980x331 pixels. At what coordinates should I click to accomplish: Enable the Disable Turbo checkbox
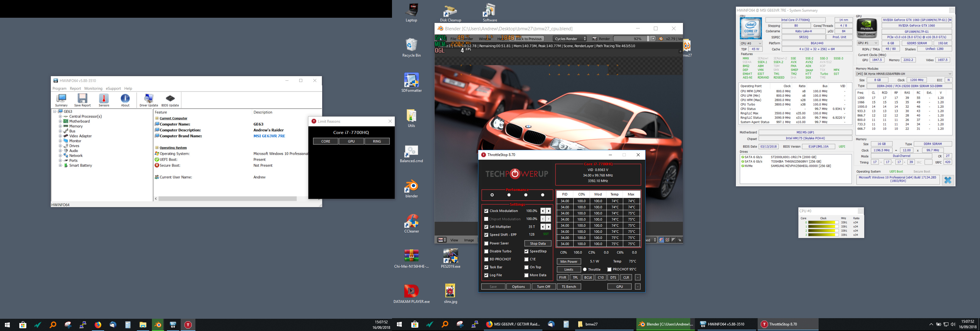[x=486, y=251]
